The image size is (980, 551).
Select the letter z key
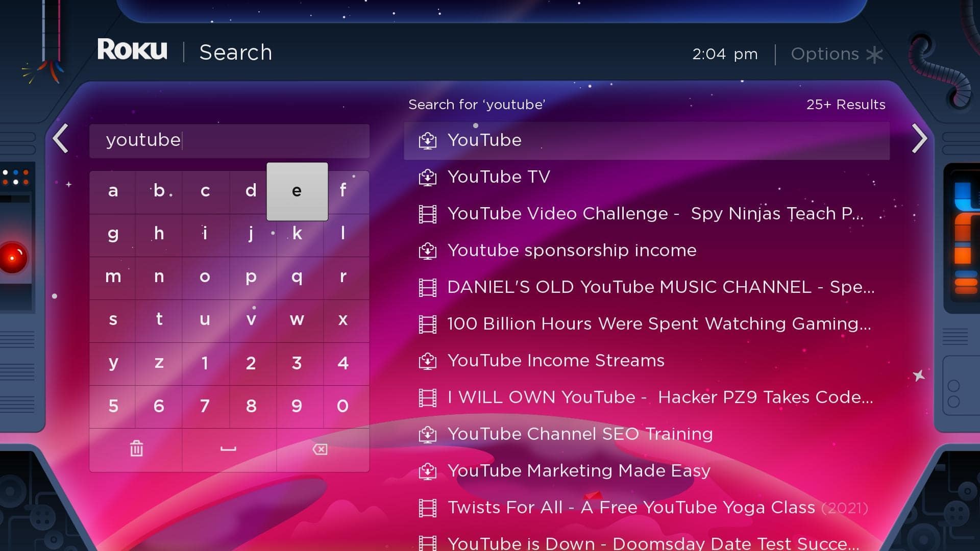(x=159, y=363)
